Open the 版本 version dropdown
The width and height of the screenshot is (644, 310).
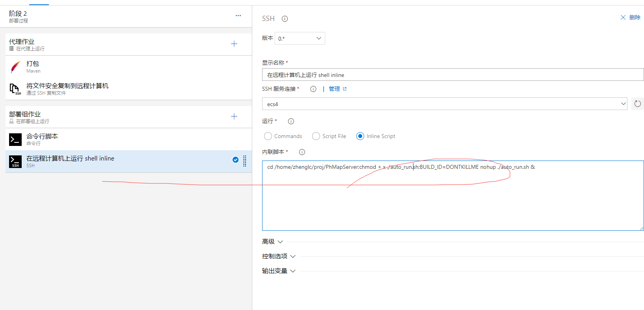click(300, 38)
